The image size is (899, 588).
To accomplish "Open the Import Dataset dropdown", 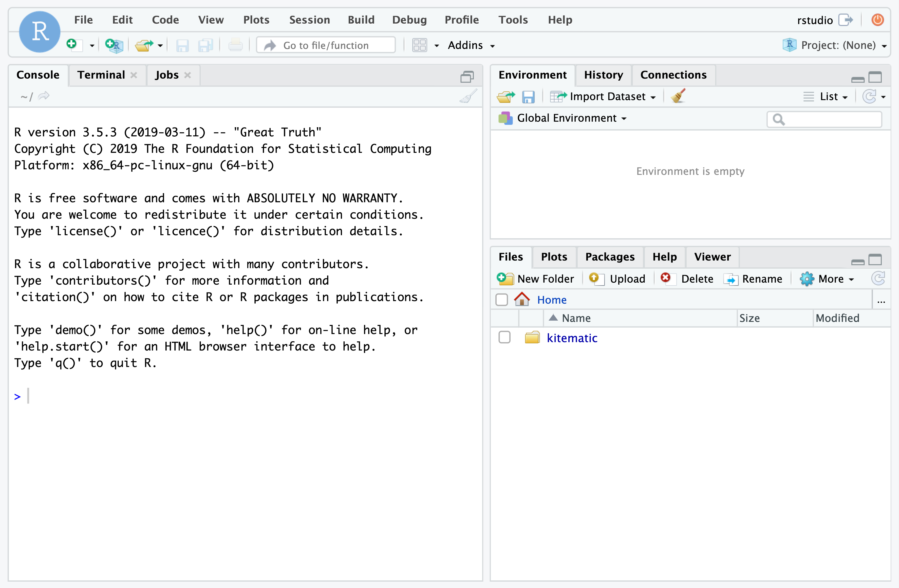I will coord(603,97).
